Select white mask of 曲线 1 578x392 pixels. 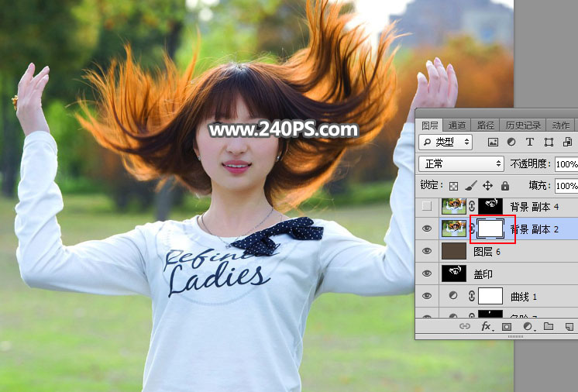click(490, 296)
